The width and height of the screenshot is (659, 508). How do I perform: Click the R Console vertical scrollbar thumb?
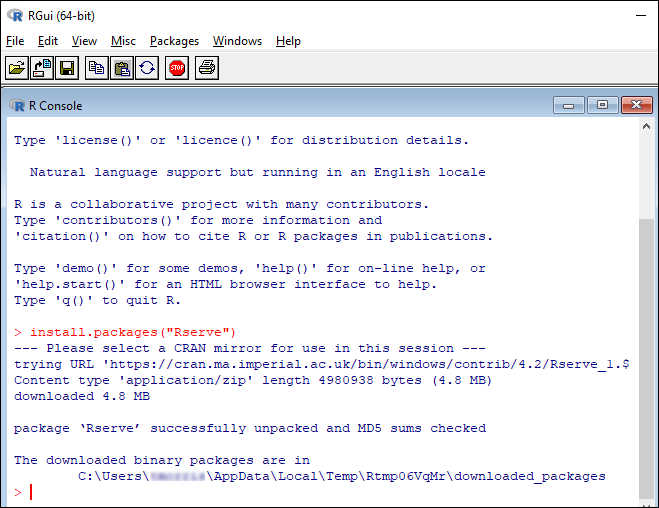[x=646, y=358]
